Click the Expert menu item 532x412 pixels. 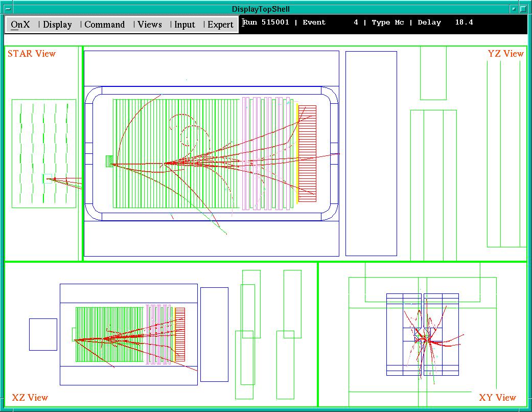220,25
